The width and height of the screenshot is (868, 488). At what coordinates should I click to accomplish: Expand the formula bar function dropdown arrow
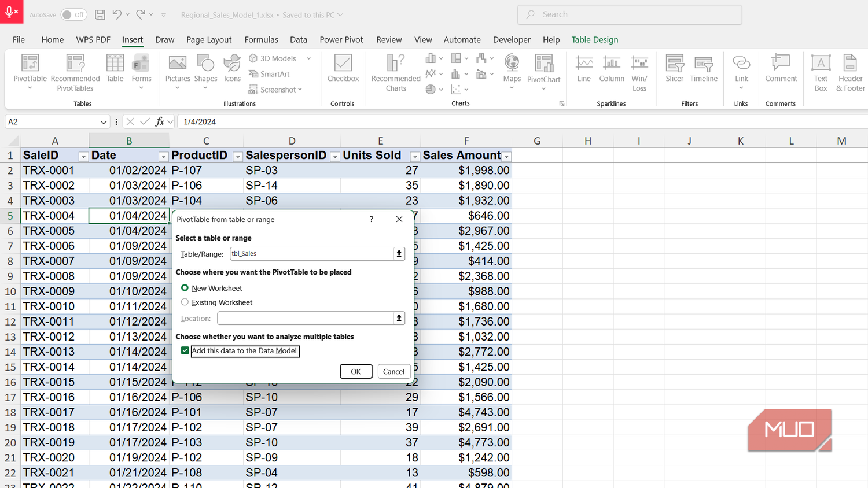tap(170, 122)
